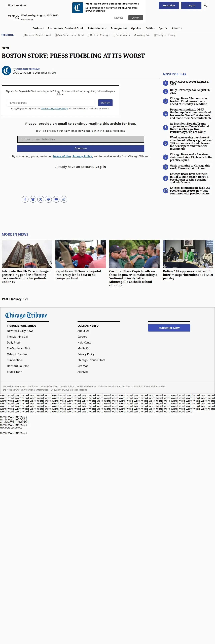Screen dimensions: 215x644
Task: Print this article
Action: point(48,199)
